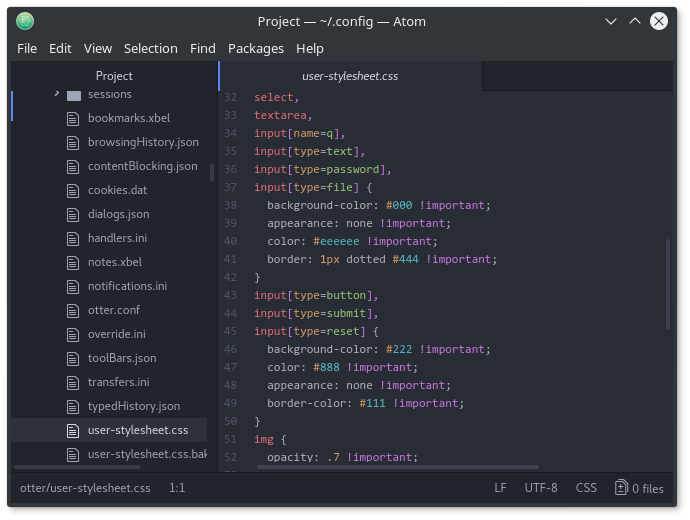Click the Atom app icon in title bar
The width and height of the screenshot is (690, 520).
click(25, 21)
